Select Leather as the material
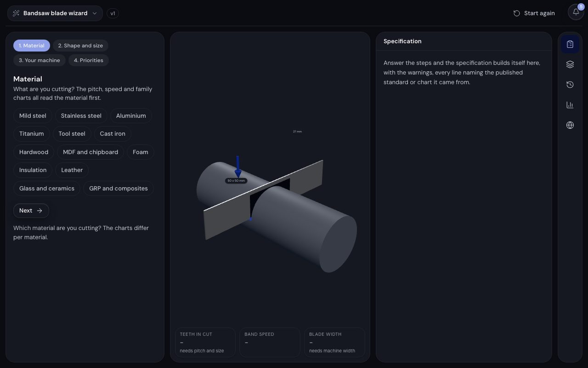Viewport: 588px width, 368px height. [x=72, y=170]
